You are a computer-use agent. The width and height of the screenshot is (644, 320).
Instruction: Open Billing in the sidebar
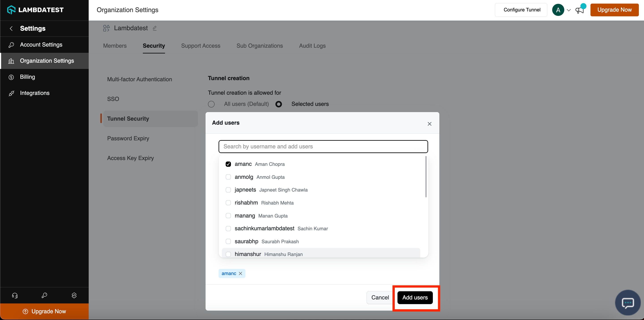[28, 77]
